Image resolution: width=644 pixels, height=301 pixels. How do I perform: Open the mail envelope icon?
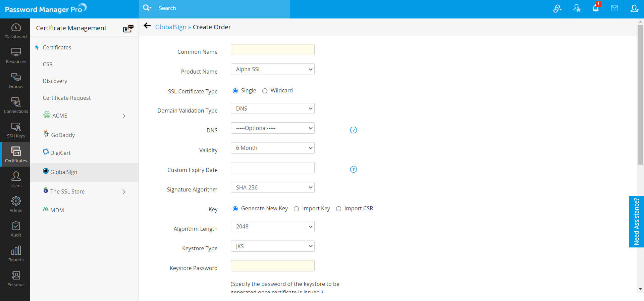click(614, 8)
